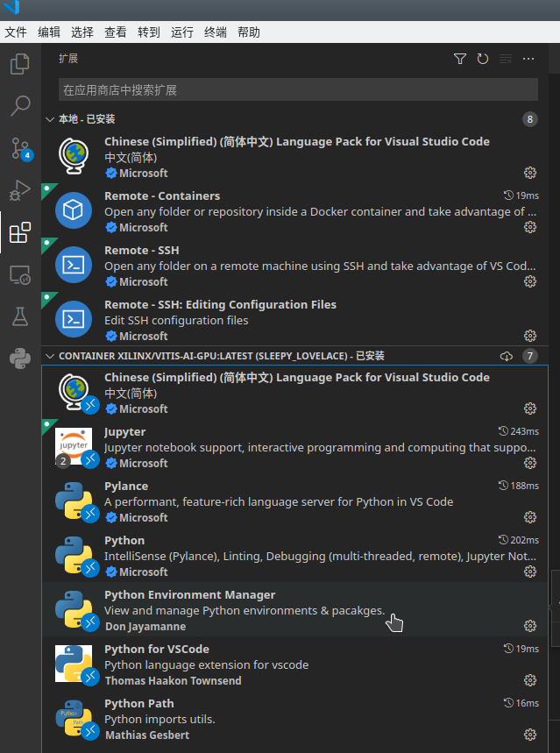This screenshot has width=560, height=753.
Task: Select the Jupyter extension title
Action: [x=124, y=432]
